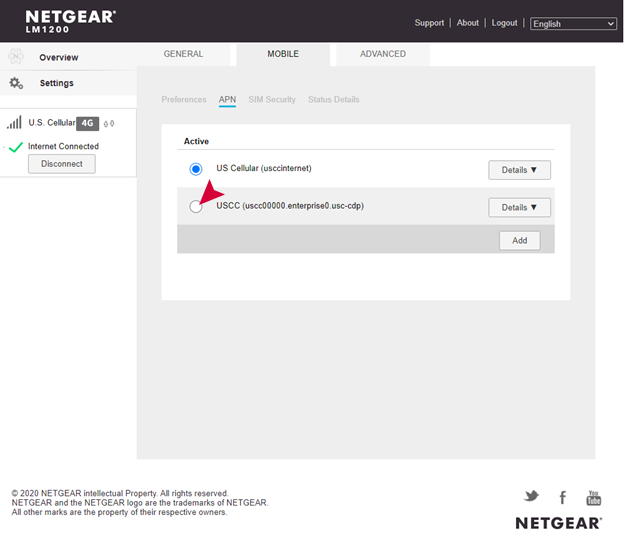
Task: Click the US Cellular (usccinternet) label
Action: (x=264, y=168)
